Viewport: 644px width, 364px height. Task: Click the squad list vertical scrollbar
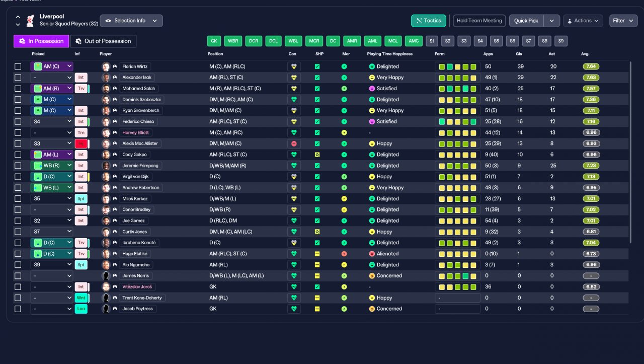(630, 151)
